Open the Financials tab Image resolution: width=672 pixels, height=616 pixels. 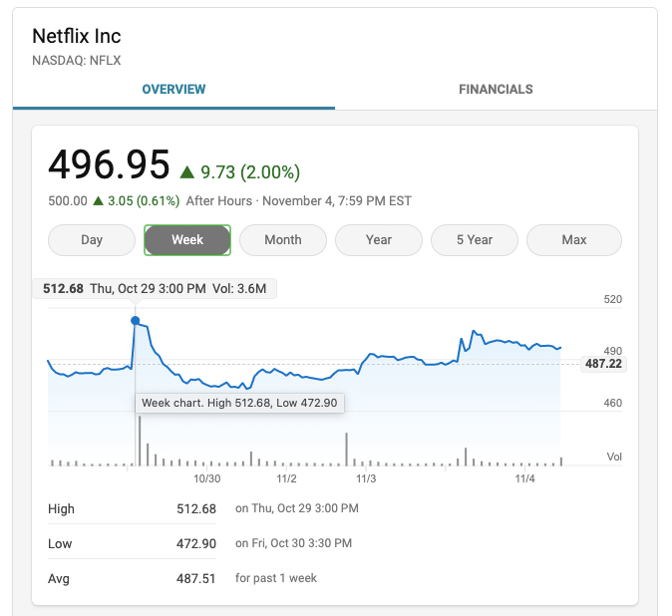[496, 90]
